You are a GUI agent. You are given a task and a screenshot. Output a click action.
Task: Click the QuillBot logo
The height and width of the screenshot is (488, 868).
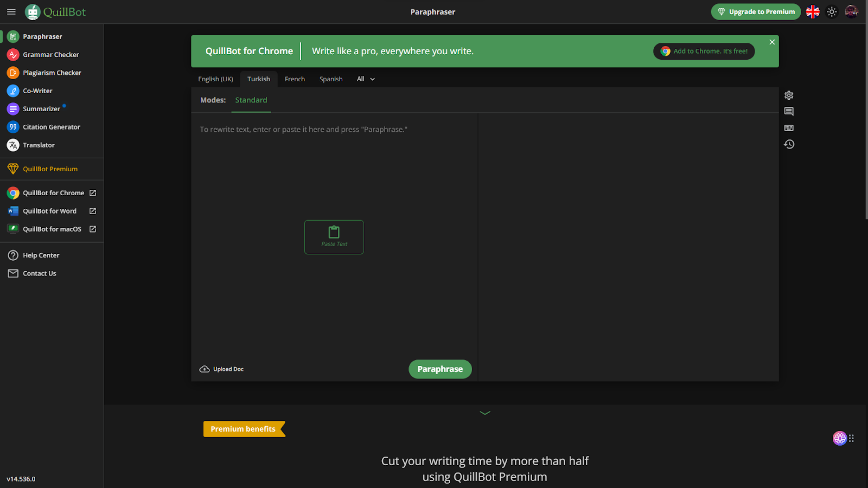click(x=55, y=11)
